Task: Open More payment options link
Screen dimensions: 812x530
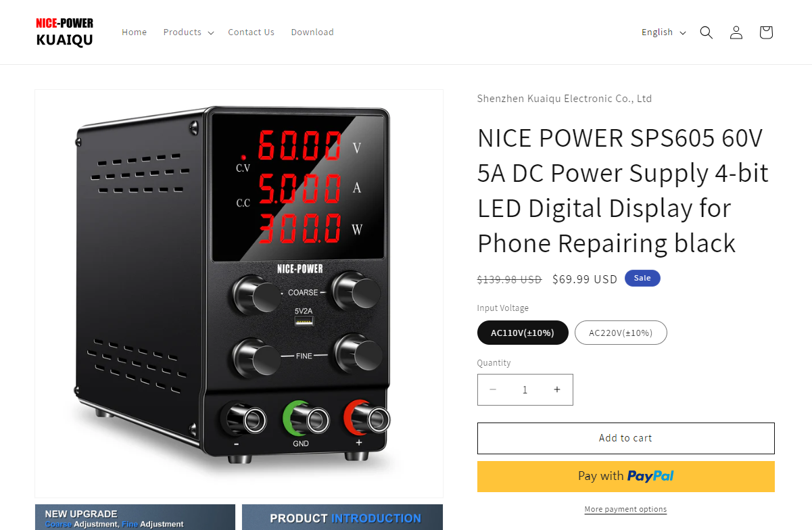Action: click(x=625, y=509)
